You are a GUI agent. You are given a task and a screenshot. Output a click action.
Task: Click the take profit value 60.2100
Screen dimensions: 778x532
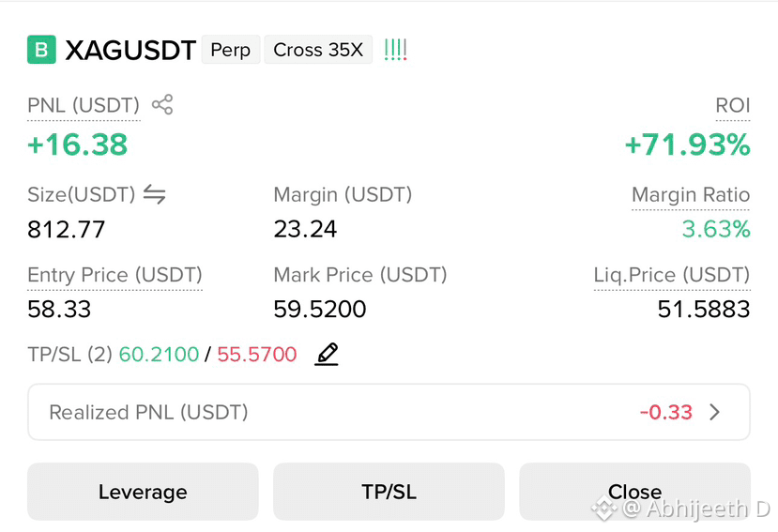(x=159, y=355)
